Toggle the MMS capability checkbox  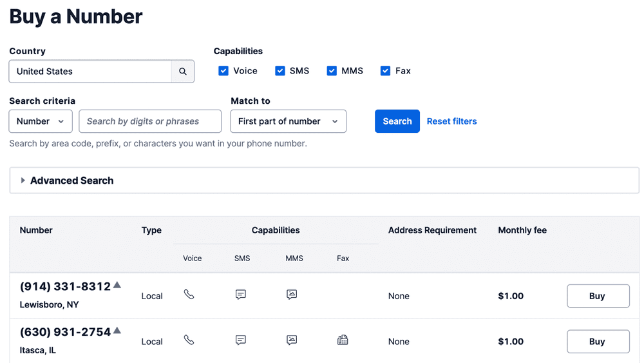[332, 71]
